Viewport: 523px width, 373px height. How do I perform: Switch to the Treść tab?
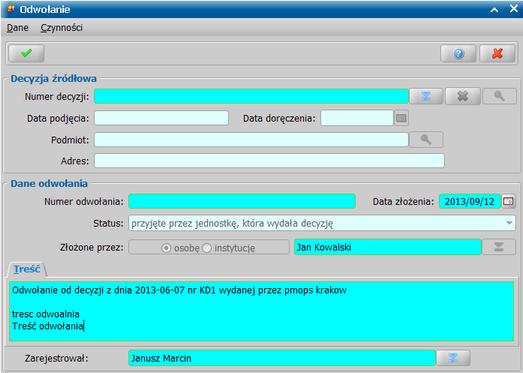(x=27, y=269)
